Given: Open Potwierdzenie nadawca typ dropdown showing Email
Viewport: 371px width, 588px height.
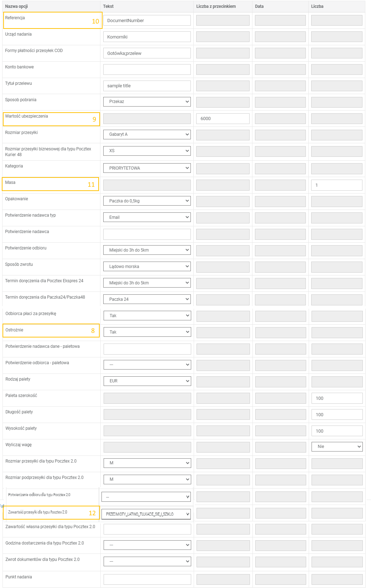Looking at the screenshot, I should pos(147,217).
